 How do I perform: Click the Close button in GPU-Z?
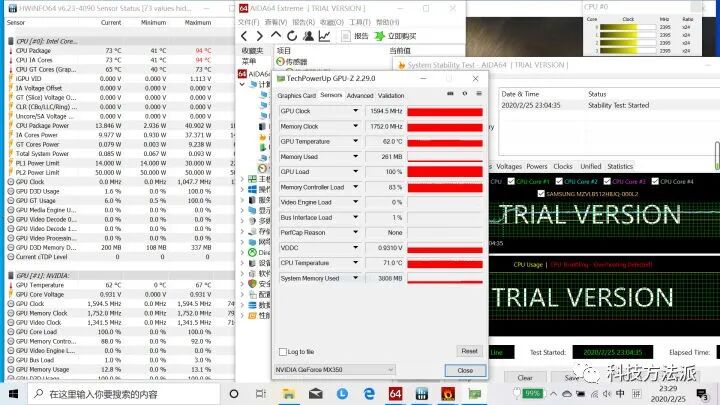465,370
